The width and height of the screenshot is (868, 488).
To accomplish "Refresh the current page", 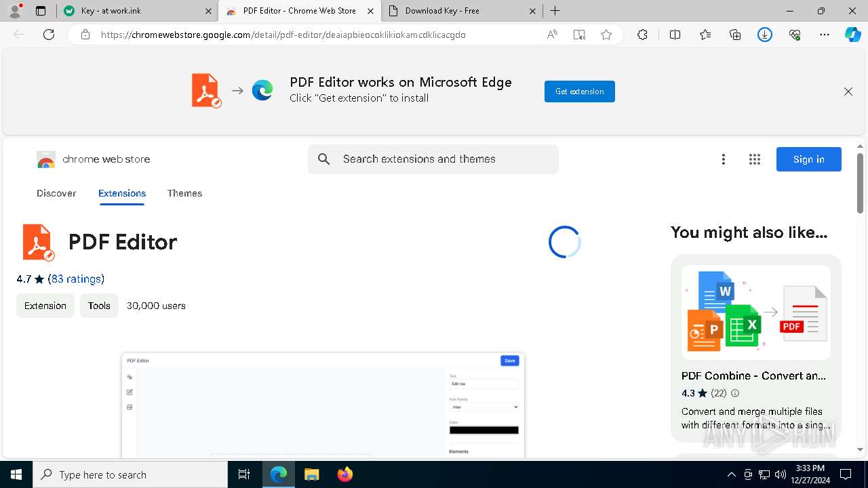I will tap(49, 35).
